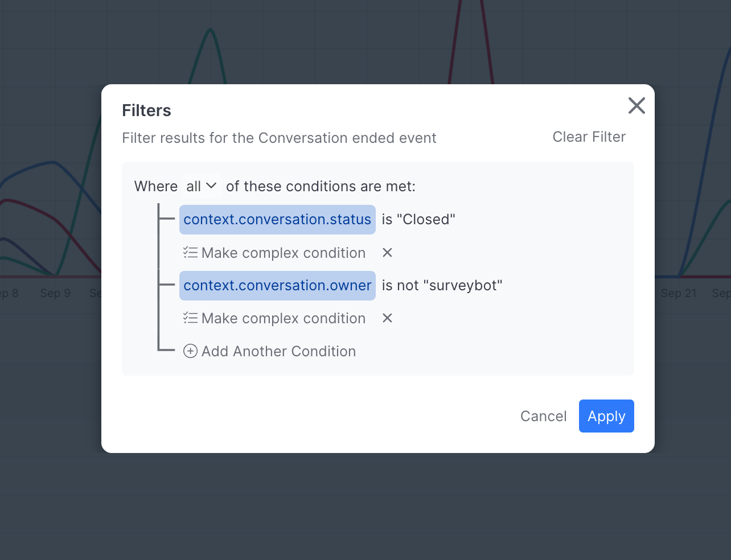Apply the filter settings

[x=606, y=416]
